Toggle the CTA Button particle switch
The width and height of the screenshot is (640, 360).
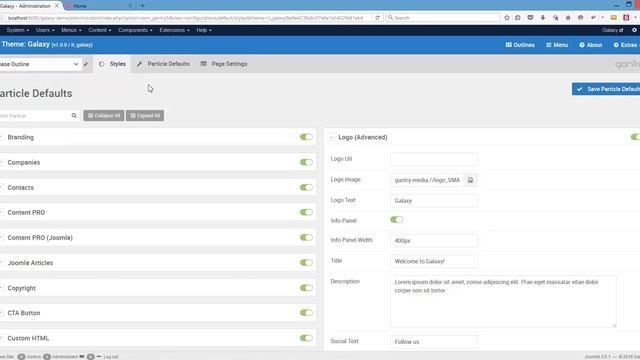[306, 313]
